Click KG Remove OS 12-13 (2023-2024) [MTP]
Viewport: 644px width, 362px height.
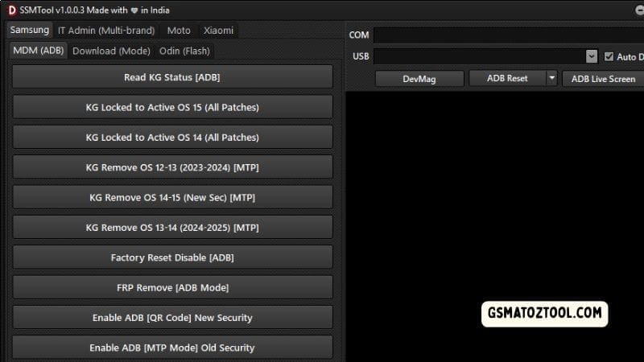point(172,167)
